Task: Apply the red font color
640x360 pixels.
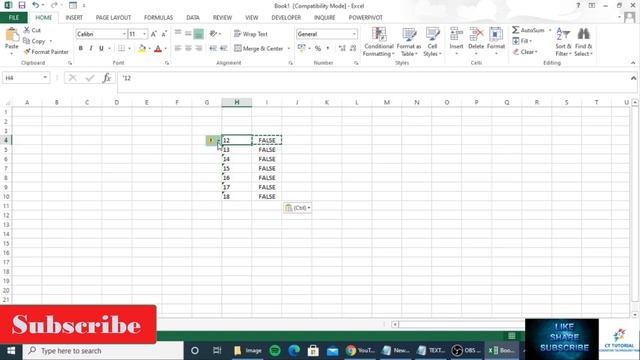Action: [x=158, y=49]
